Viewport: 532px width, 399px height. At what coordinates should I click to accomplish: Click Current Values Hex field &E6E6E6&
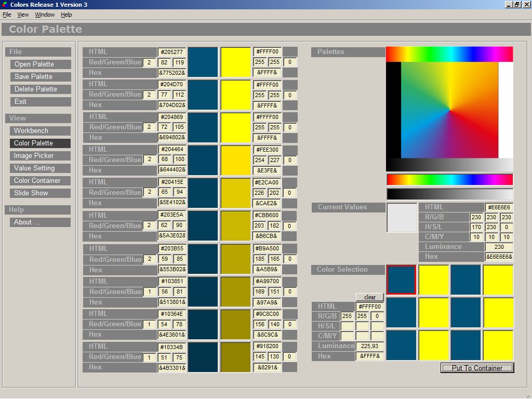pyautogui.click(x=499, y=257)
